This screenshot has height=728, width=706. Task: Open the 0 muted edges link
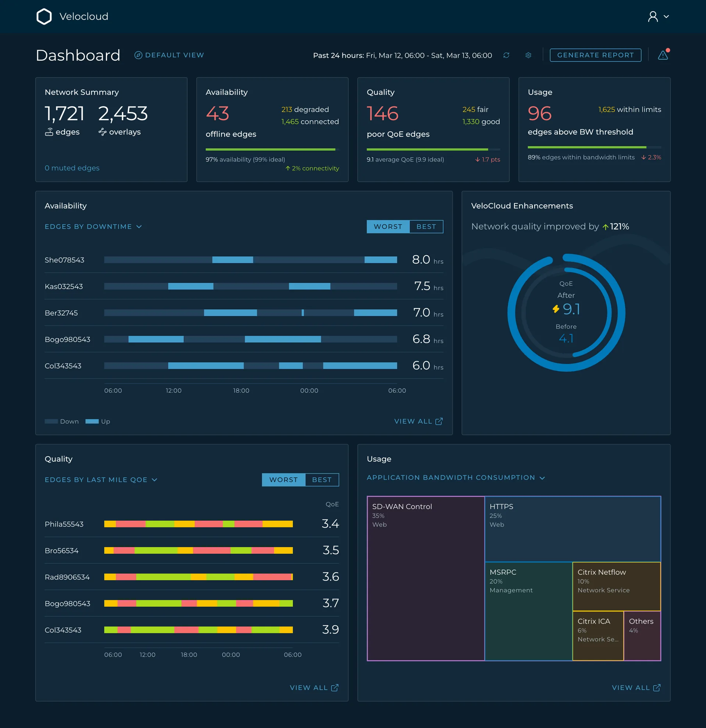coord(72,168)
